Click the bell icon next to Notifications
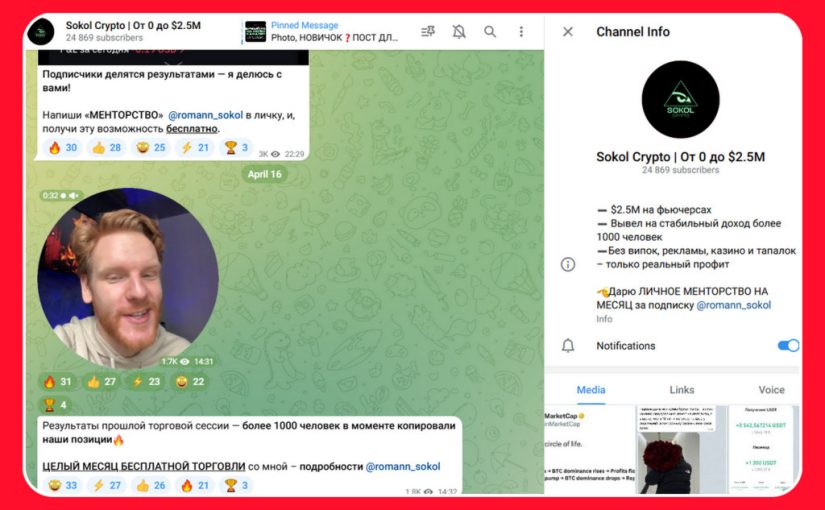 coord(568,346)
